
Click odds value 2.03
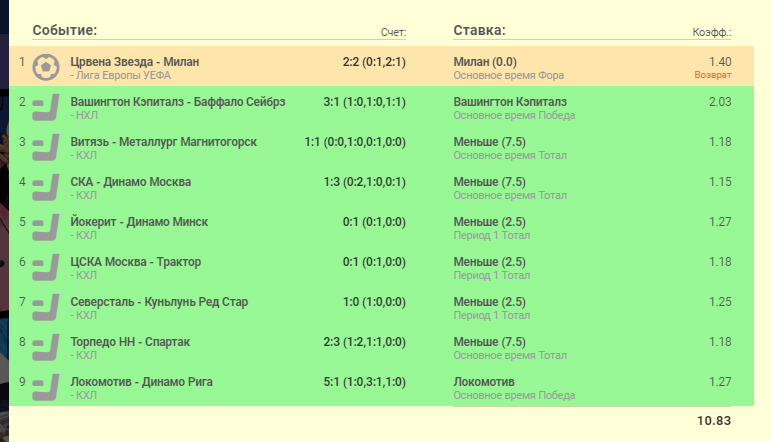coord(720,102)
